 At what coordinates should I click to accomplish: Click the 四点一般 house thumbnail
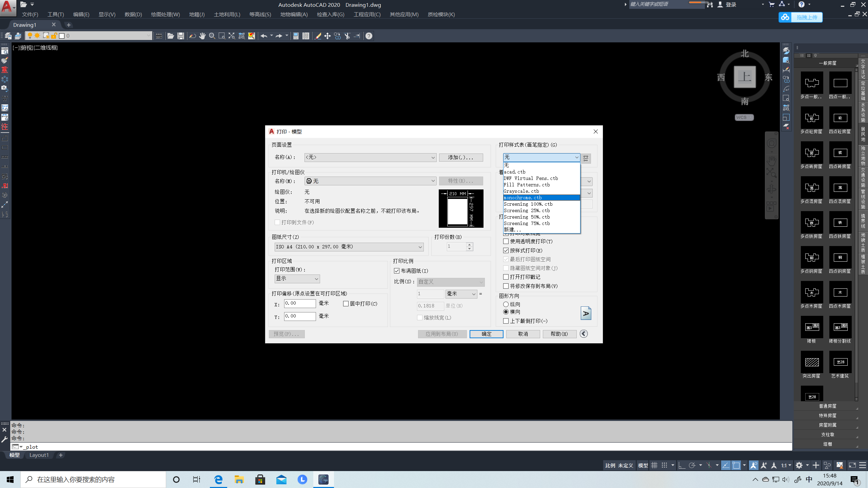(840, 83)
